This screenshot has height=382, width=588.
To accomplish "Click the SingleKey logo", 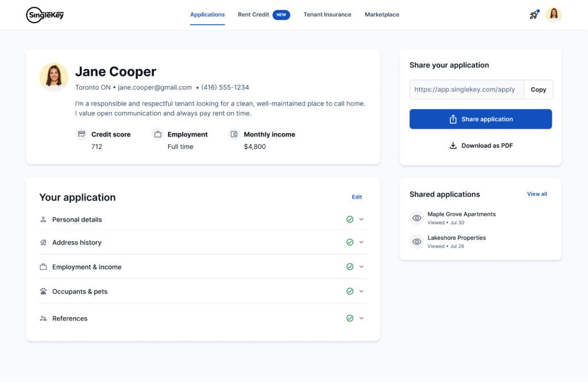I will click(45, 15).
